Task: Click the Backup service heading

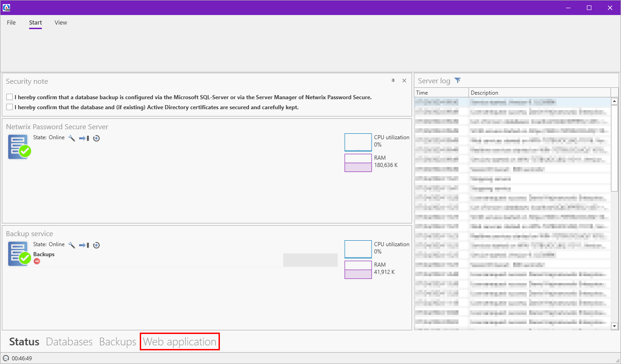Action: (x=30, y=234)
